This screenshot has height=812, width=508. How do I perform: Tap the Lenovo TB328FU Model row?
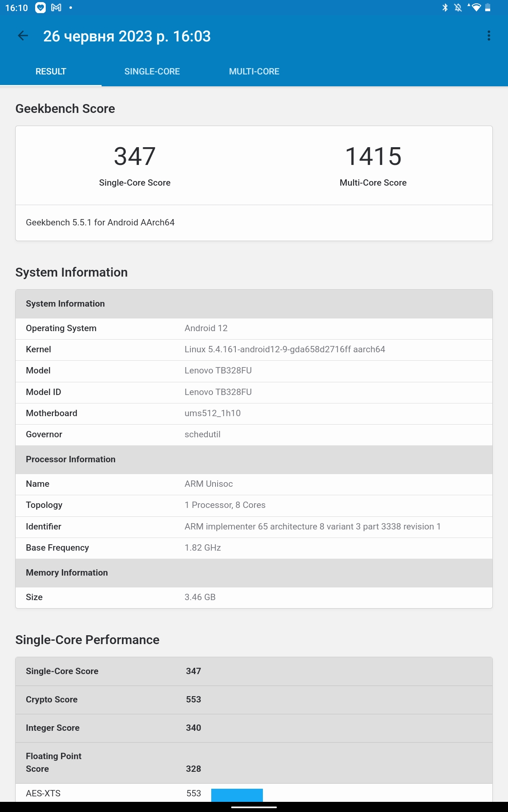254,371
